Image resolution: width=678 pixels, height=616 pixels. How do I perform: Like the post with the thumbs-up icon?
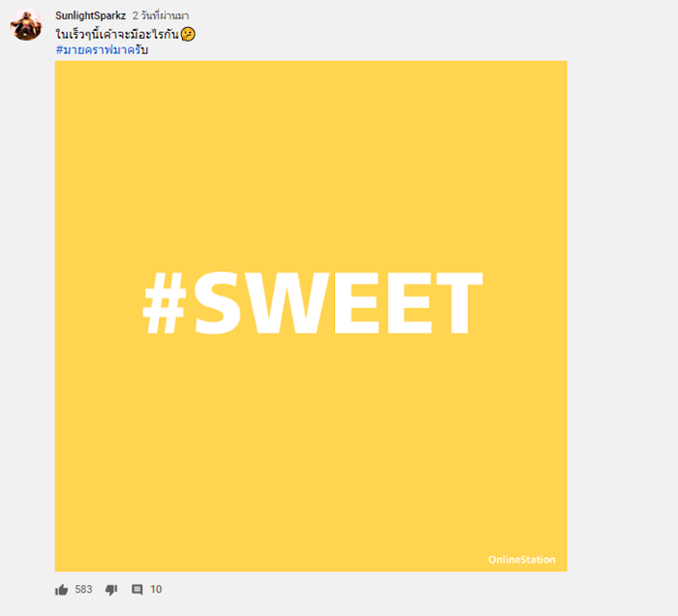pyautogui.click(x=61, y=590)
